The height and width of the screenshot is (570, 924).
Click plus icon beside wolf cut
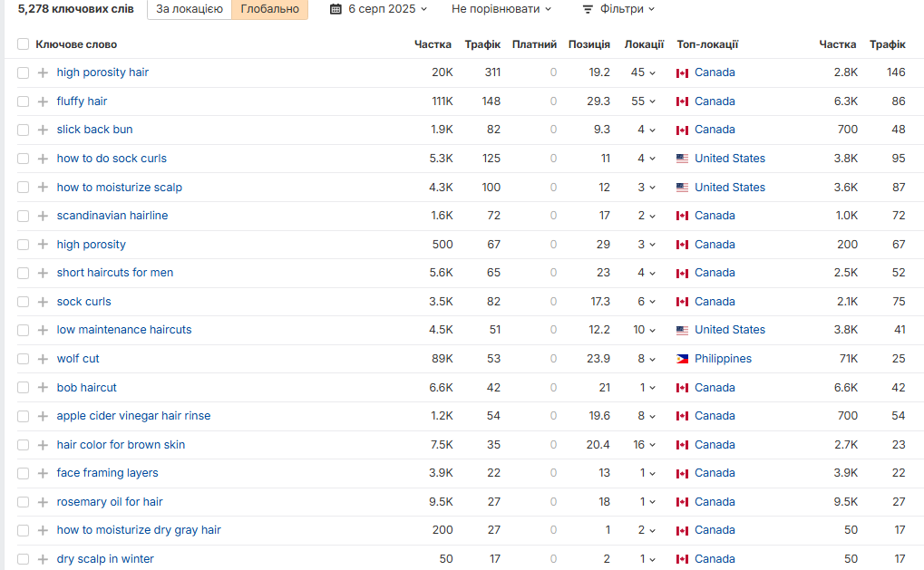pyautogui.click(x=43, y=359)
